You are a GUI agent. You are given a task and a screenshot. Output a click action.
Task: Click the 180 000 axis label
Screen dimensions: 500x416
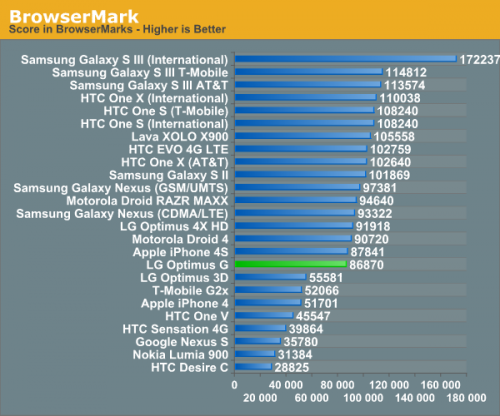[466, 398]
